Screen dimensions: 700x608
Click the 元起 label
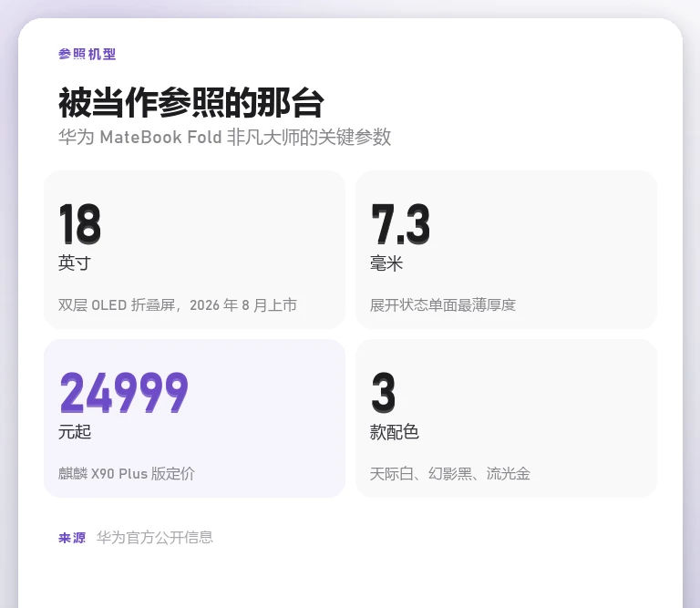[x=75, y=432]
